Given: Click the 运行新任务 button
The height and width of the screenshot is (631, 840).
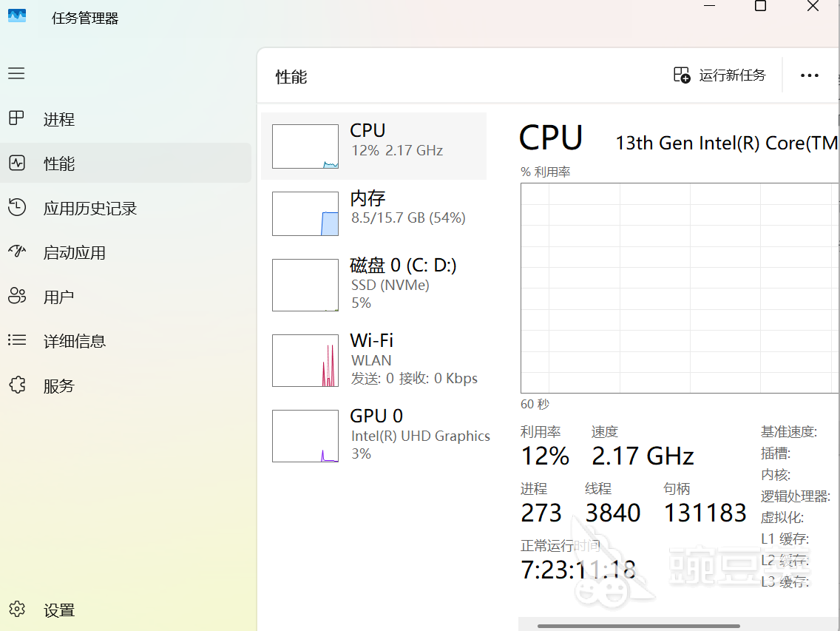Looking at the screenshot, I should (719, 75).
